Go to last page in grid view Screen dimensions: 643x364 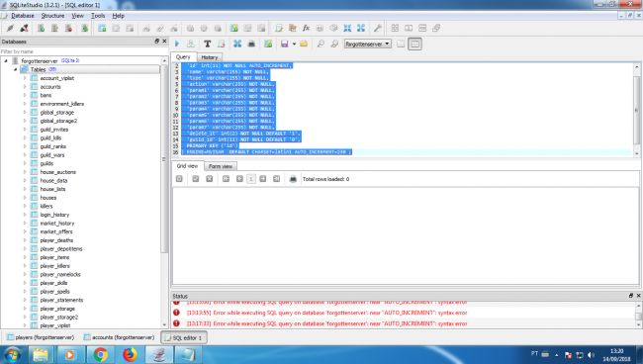coord(276,179)
